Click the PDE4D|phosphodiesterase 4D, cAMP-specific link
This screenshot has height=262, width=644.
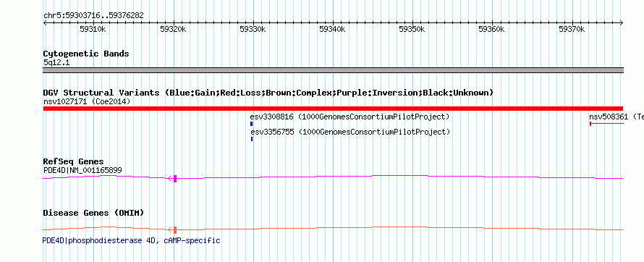click(x=132, y=240)
